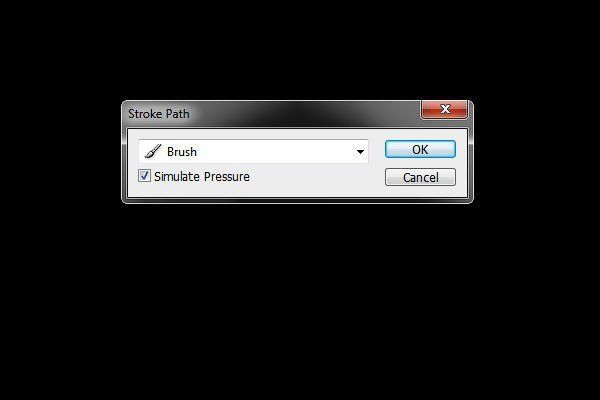
Task: Confirm the stroke with the OK button
Action: point(420,149)
